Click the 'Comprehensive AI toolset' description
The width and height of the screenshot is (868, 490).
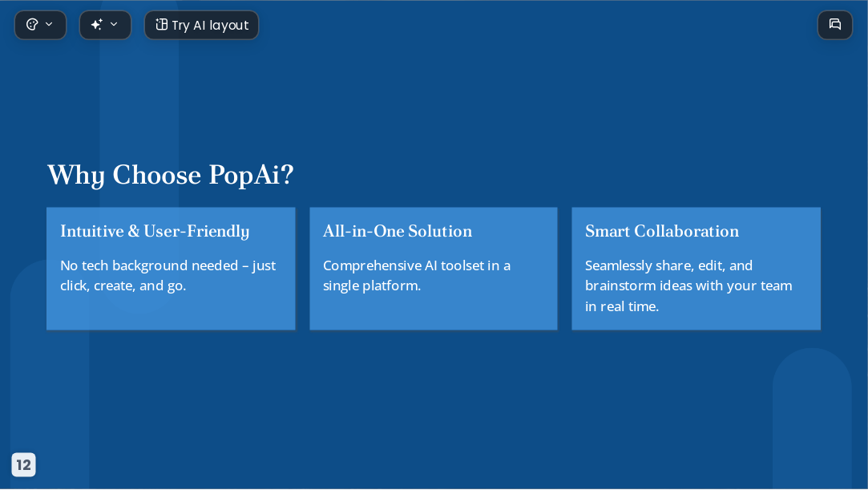pyautogui.click(x=417, y=276)
